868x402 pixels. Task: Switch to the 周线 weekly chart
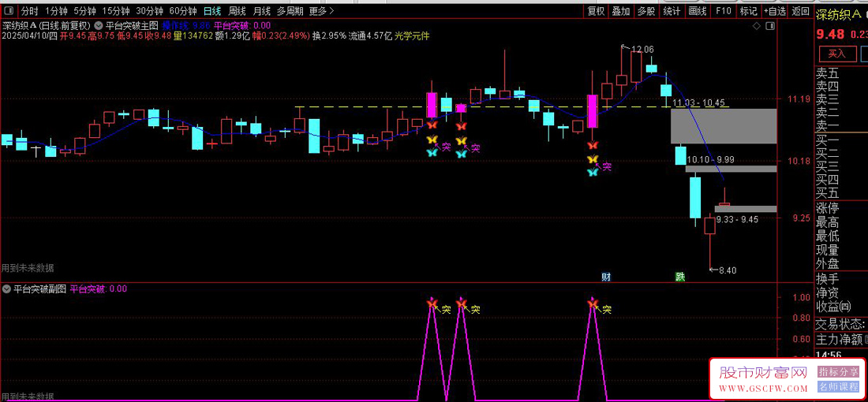pos(238,11)
